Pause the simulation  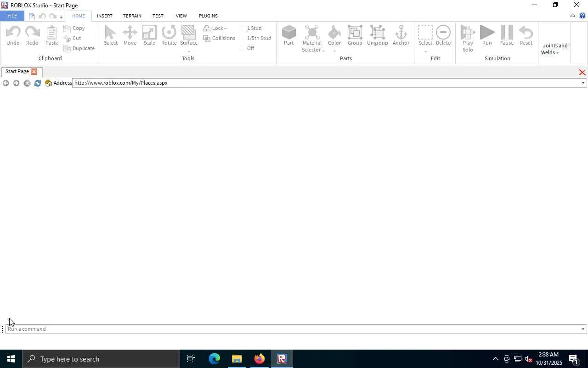pos(506,35)
